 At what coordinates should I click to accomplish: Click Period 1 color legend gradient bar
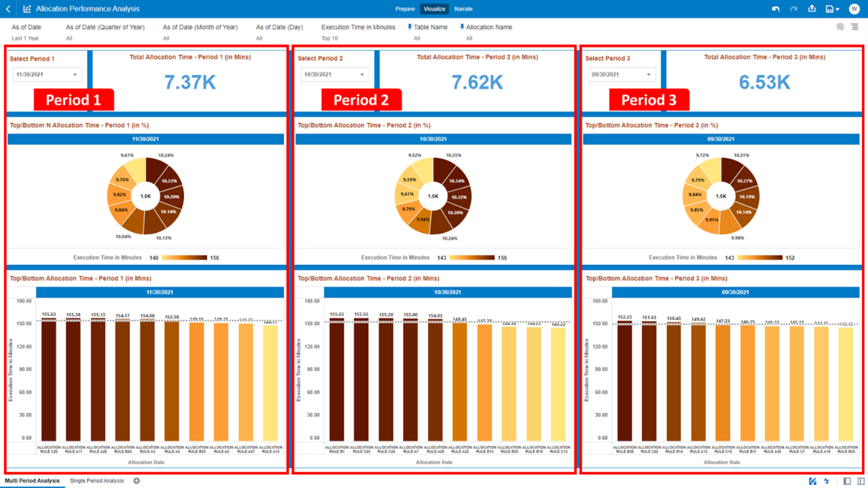(184, 258)
